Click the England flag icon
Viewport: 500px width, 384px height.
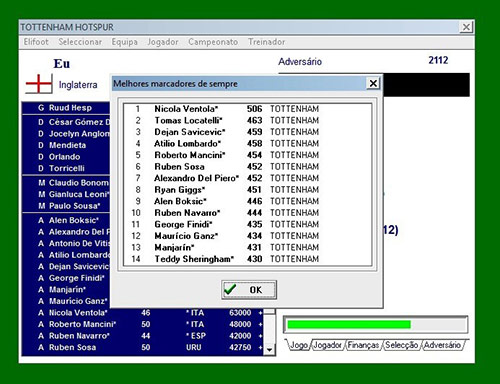pos(39,84)
